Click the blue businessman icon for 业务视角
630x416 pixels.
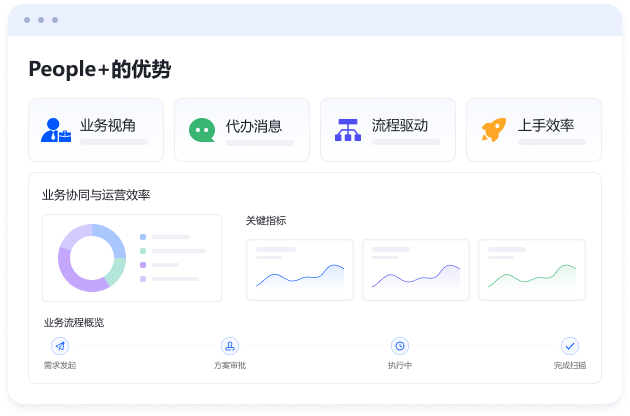click(x=56, y=130)
